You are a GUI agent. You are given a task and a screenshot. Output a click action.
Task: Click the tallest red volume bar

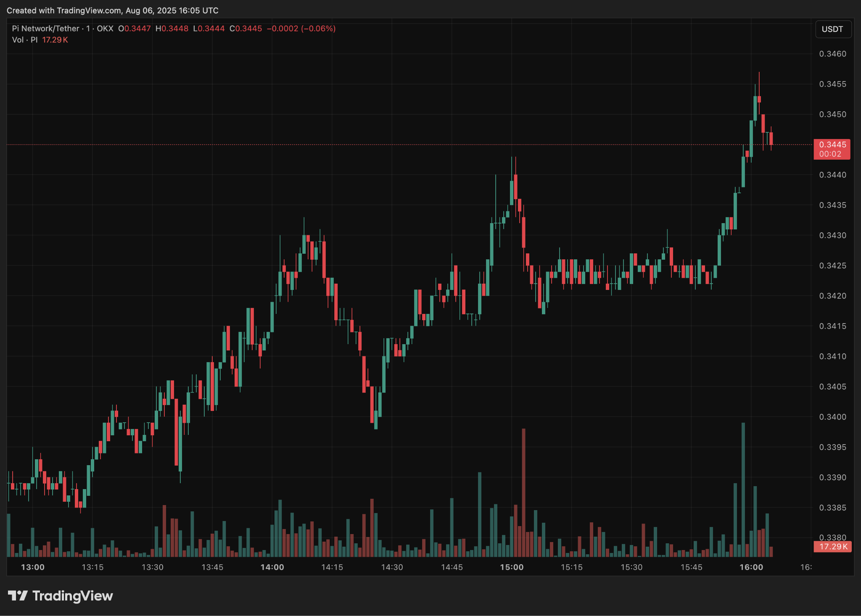point(523,492)
